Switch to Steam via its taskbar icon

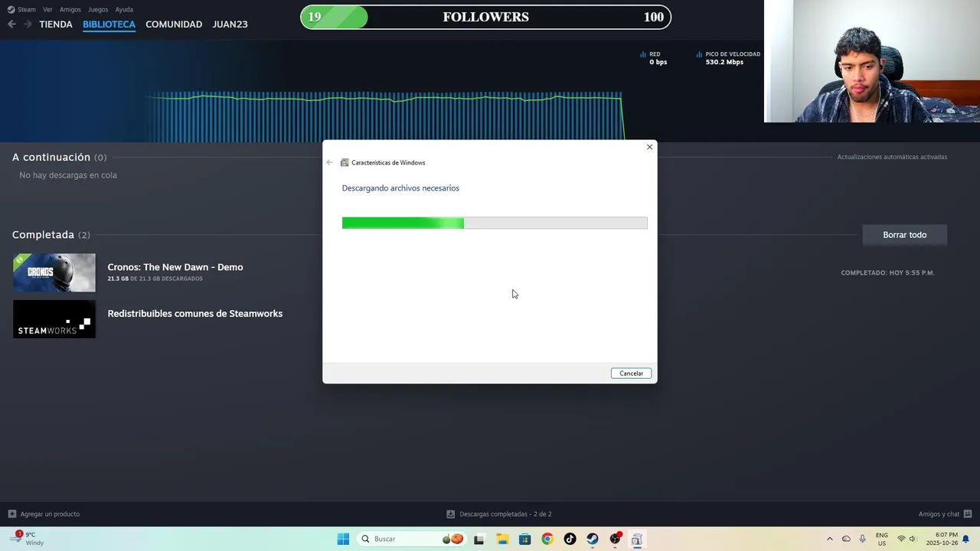pyautogui.click(x=592, y=539)
